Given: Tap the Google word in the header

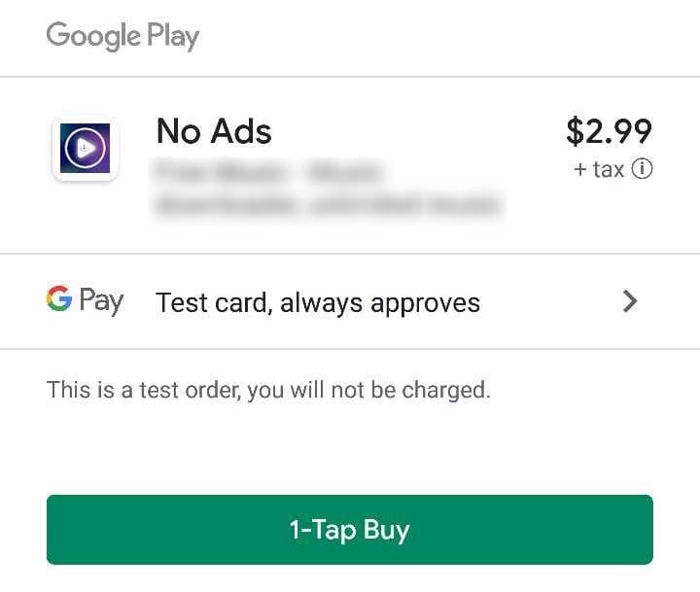Looking at the screenshot, I should point(93,36).
